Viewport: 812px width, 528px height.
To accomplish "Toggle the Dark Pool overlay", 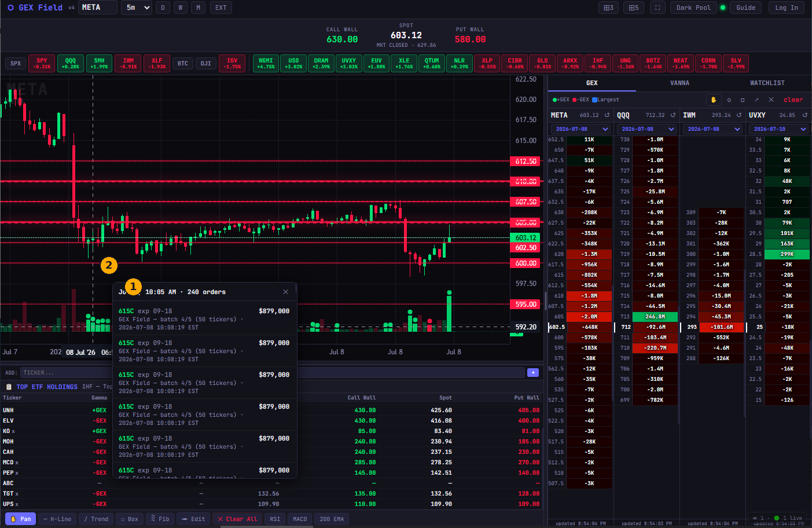I will click(693, 8).
